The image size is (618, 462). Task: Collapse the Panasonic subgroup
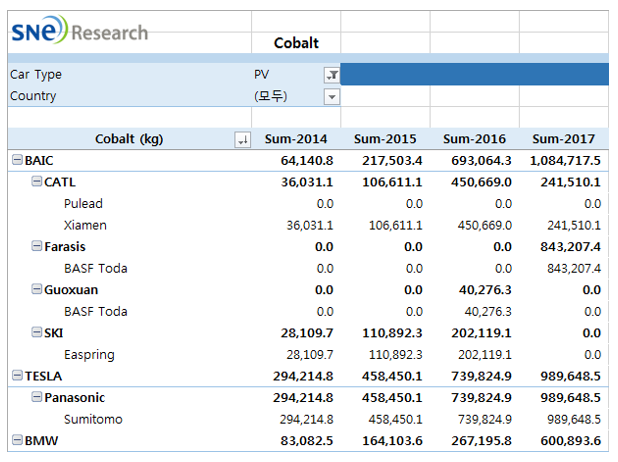coord(37,397)
